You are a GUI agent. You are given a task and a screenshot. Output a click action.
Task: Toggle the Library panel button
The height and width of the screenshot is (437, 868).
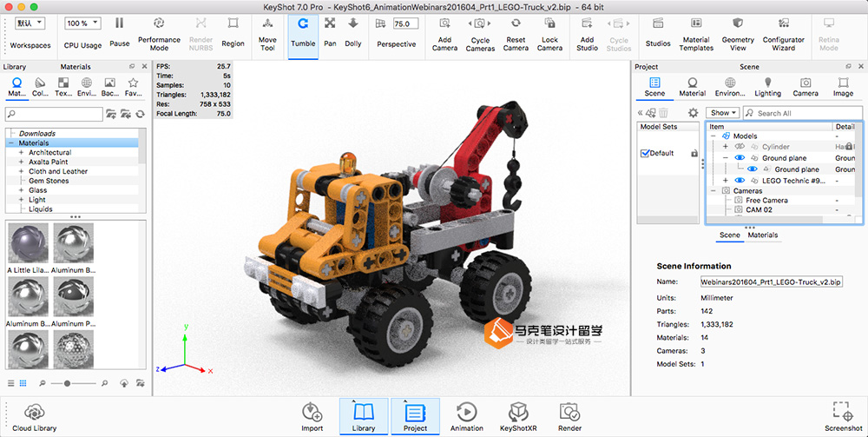(363, 416)
